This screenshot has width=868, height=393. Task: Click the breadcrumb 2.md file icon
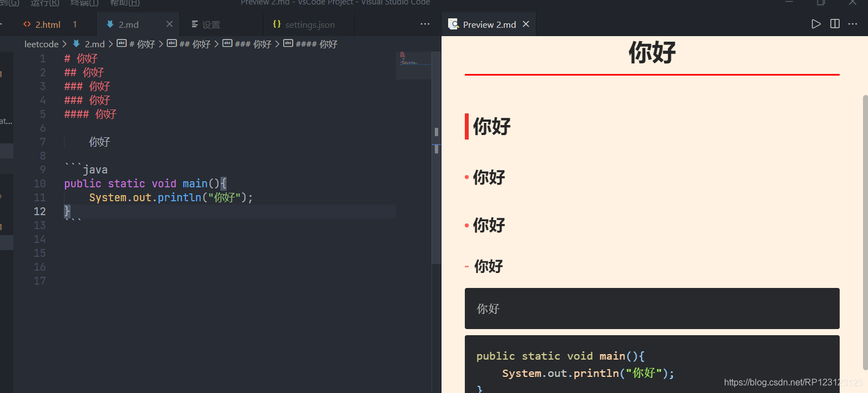pos(76,44)
